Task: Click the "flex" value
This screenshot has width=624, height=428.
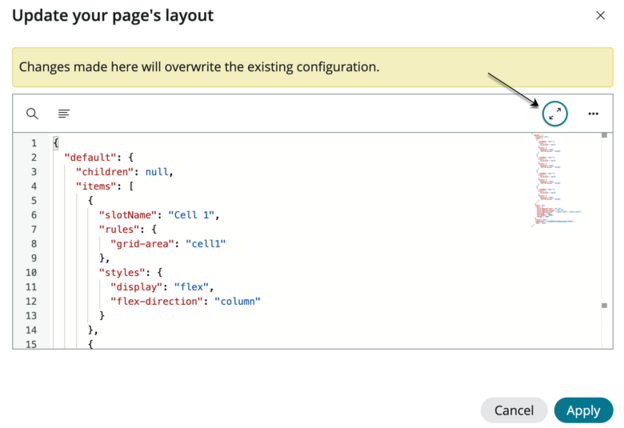Action: 191,287
